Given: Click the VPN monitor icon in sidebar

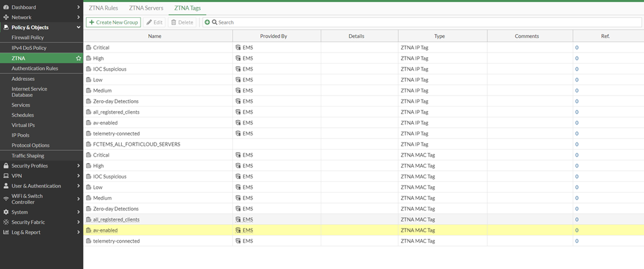Looking at the screenshot, I should [6, 176].
